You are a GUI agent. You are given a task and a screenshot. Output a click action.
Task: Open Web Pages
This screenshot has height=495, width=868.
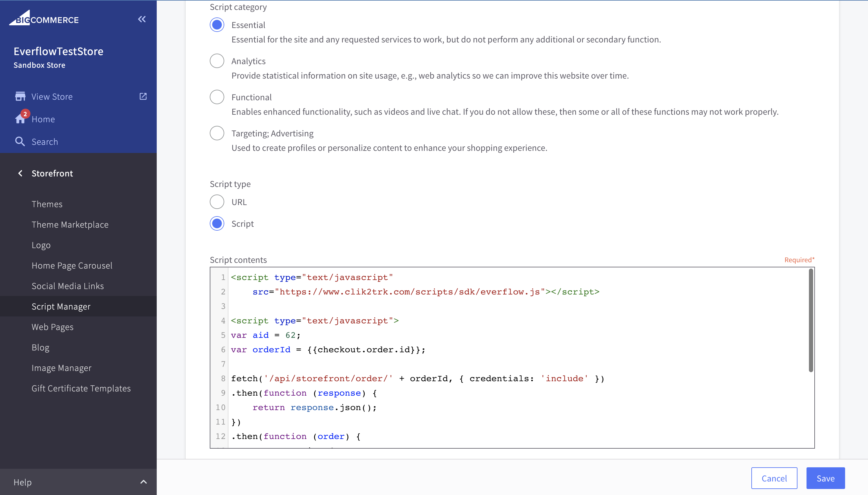52,327
